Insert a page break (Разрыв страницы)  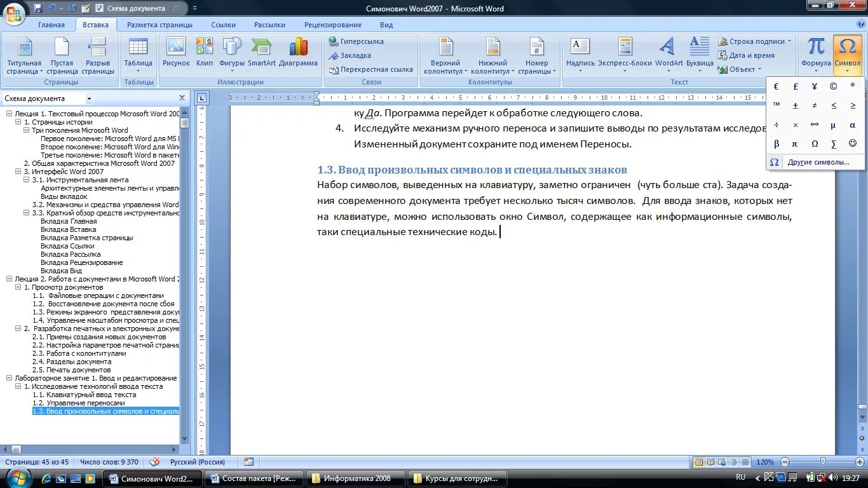point(98,56)
